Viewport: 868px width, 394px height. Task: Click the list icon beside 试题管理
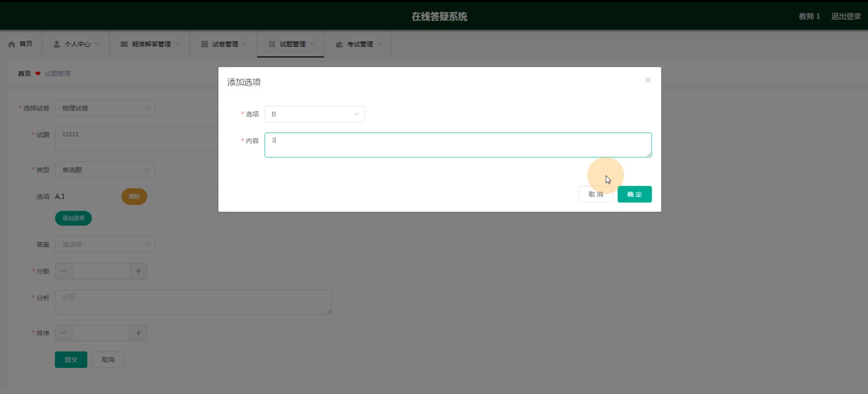pos(272,44)
